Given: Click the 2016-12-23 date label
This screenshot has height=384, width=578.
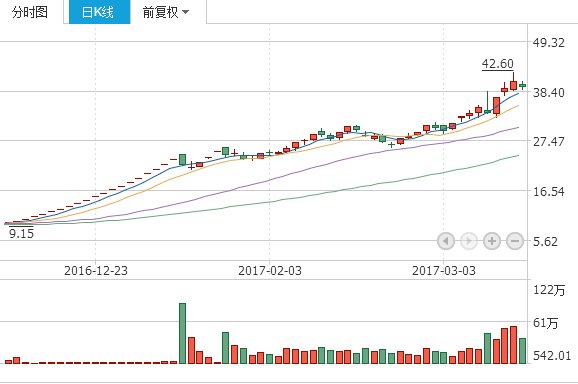Looking at the screenshot, I should (x=96, y=271).
